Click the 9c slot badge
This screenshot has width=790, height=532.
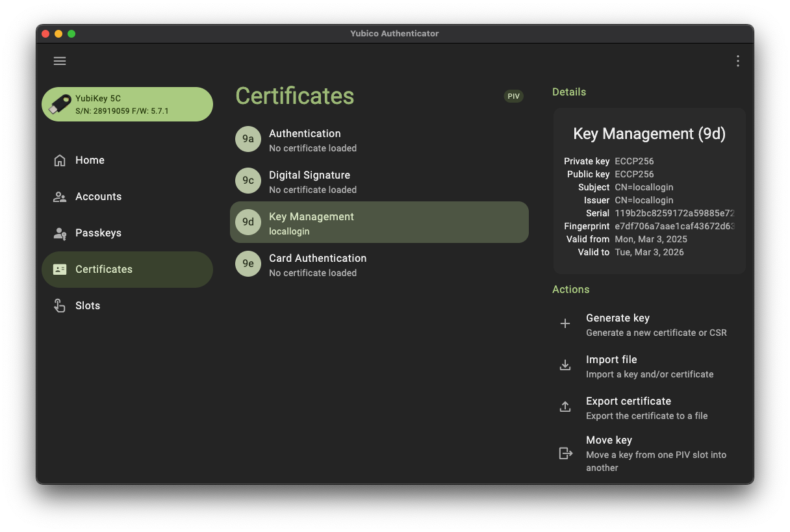pos(248,181)
